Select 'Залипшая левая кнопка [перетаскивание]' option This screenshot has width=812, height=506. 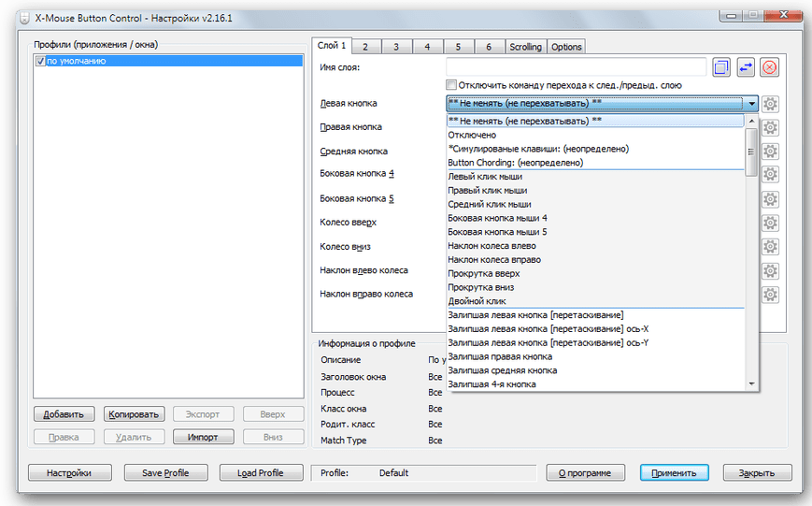(x=595, y=315)
